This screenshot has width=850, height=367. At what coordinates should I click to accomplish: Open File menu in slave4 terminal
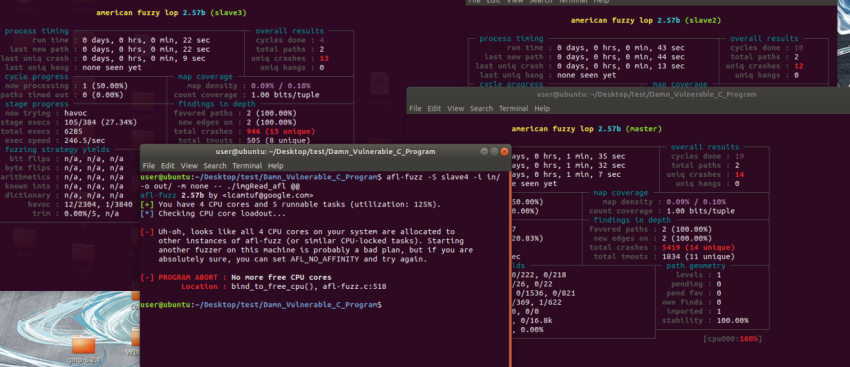coord(149,166)
